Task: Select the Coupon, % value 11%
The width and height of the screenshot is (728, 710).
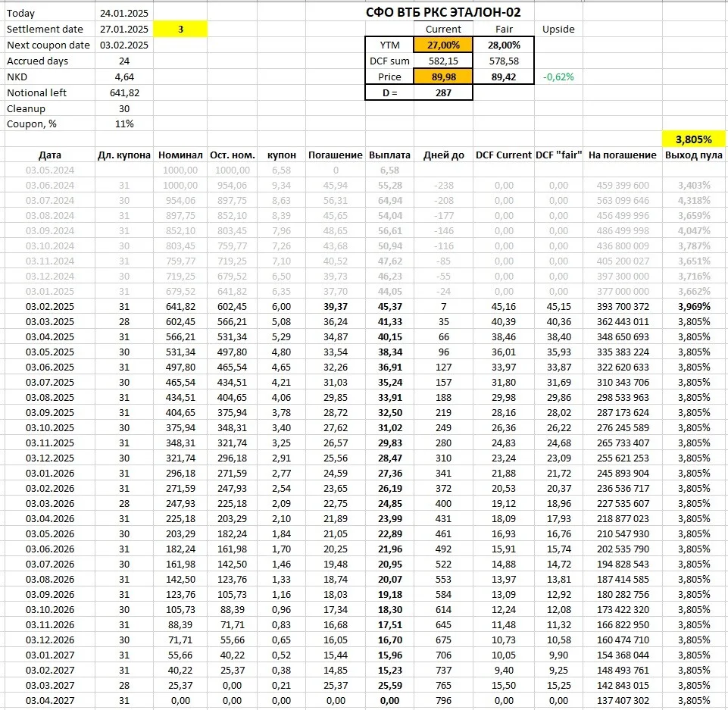Action: coord(124,124)
